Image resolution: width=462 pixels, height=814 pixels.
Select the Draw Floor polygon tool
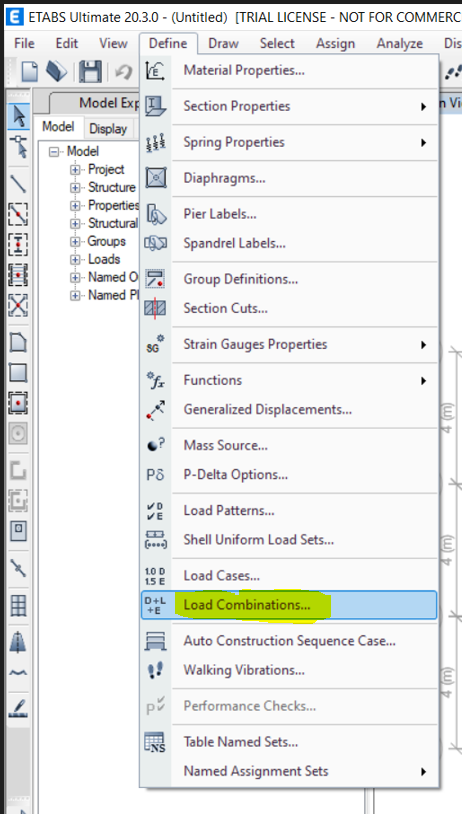click(19, 342)
